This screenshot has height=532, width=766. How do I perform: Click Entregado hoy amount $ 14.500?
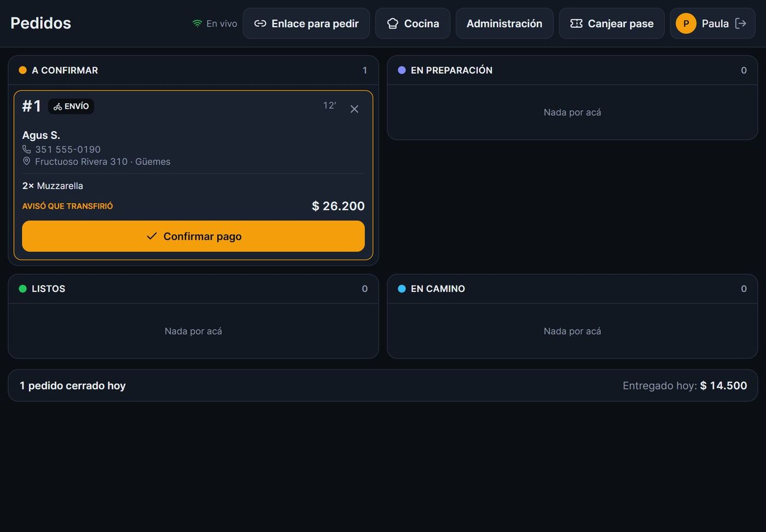click(x=723, y=385)
